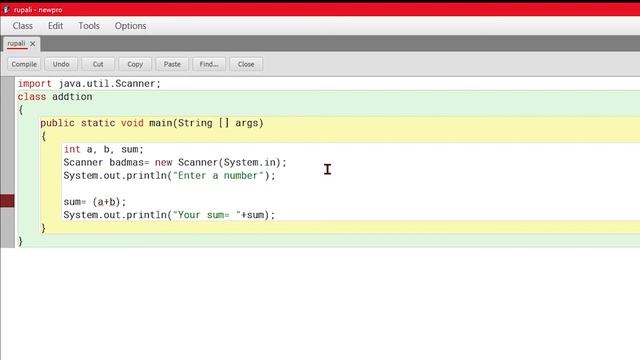The width and height of the screenshot is (640, 360).
Task: Click the Find... button
Action: point(209,64)
